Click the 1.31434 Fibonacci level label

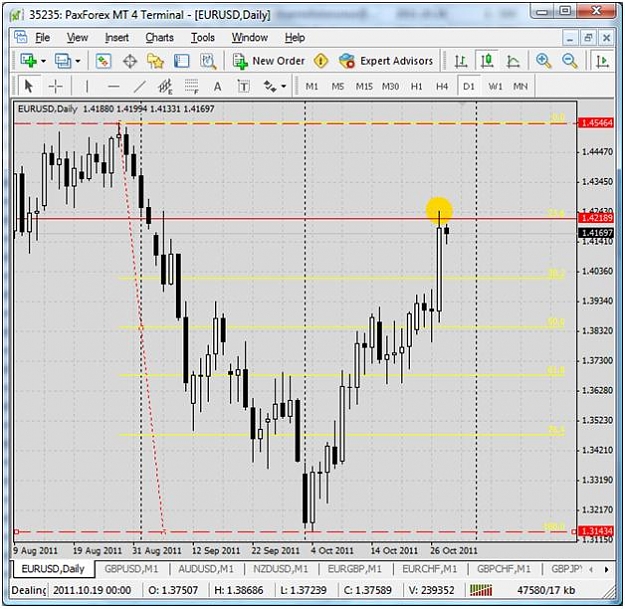tap(596, 531)
